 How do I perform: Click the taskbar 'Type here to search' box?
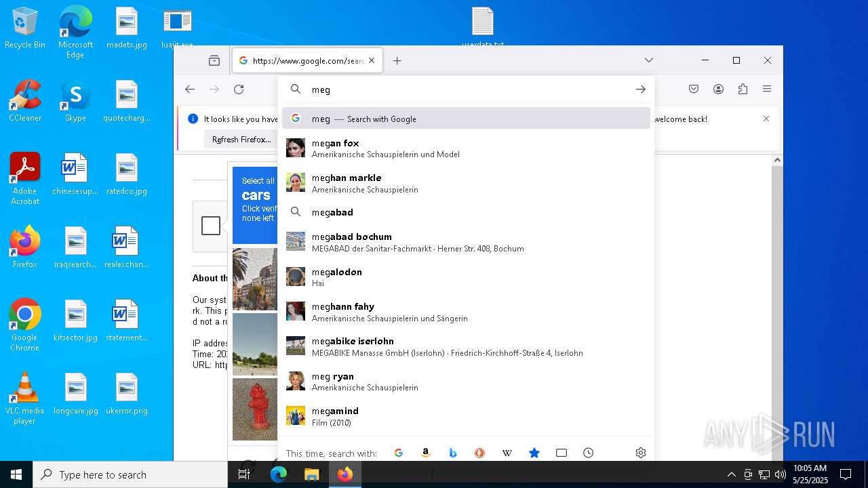(x=130, y=474)
